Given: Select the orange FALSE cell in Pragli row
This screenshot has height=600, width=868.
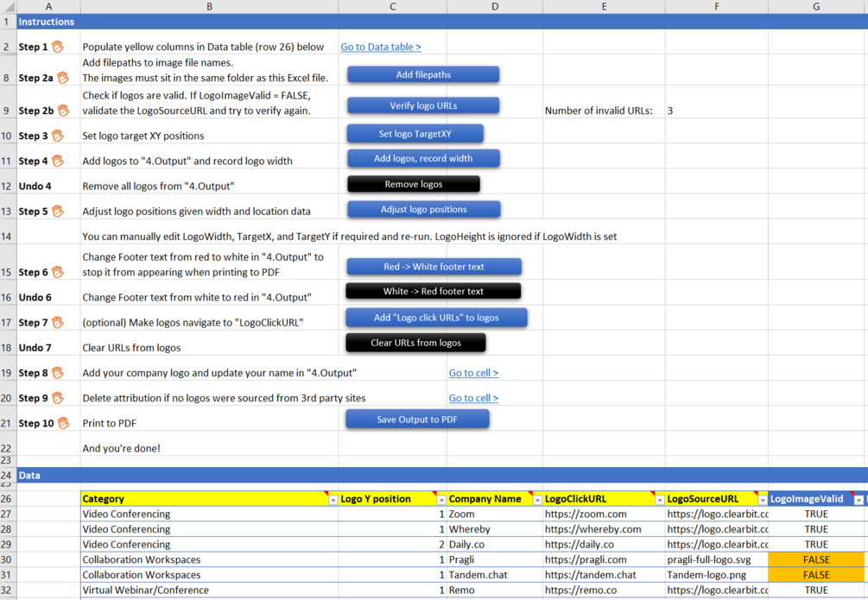Looking at the screenshot, I should point(816,559).
